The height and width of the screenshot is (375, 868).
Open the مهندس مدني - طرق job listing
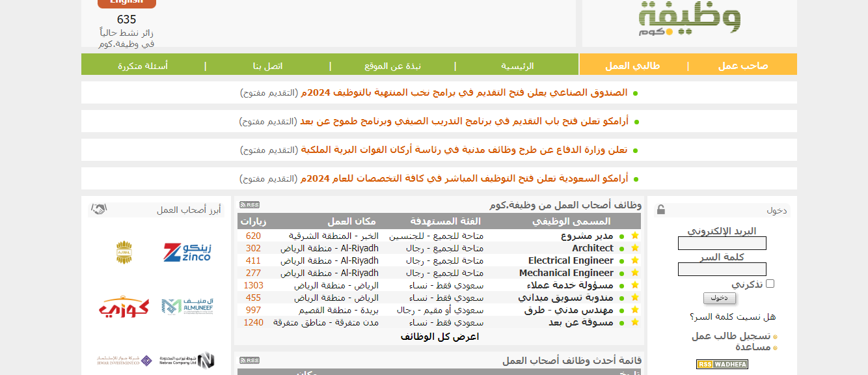(x=569, y=310)
